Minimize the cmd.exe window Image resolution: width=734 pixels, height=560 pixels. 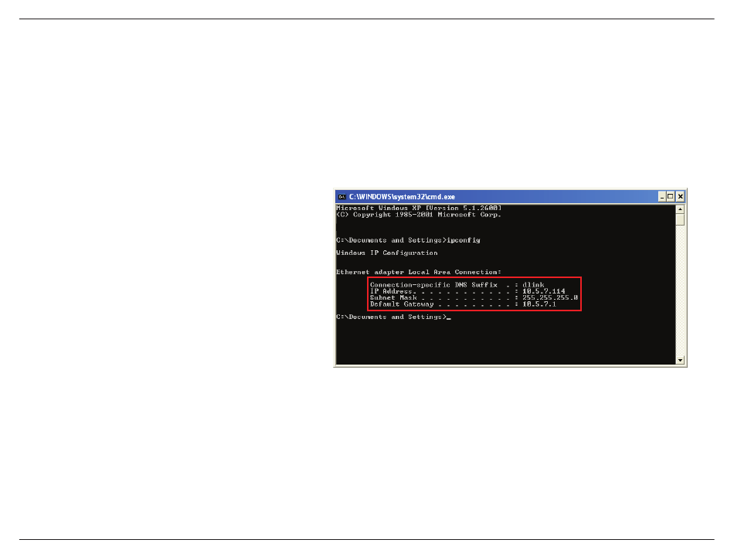pyautogui.click(x=662, y=197)
